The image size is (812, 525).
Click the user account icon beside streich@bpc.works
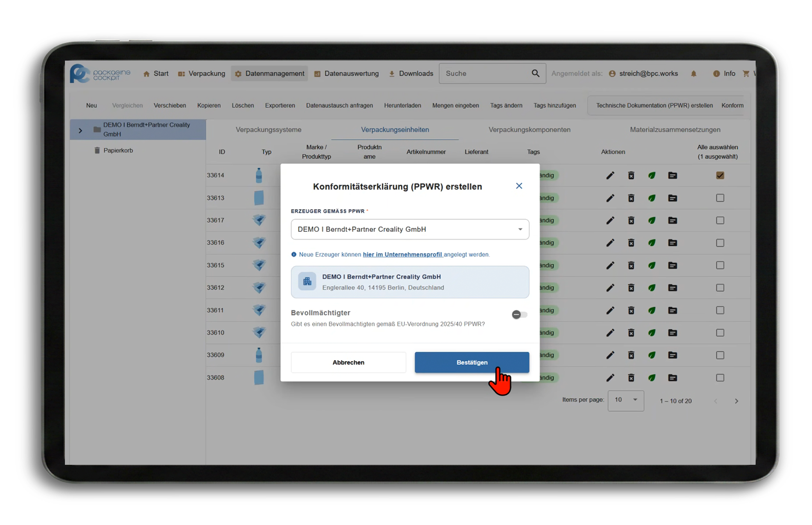[x=612, y=74]
